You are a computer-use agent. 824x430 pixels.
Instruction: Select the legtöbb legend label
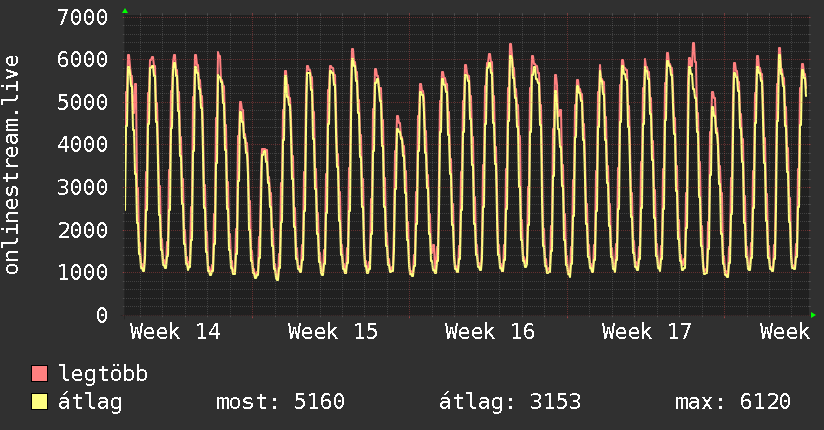(104, 374)
